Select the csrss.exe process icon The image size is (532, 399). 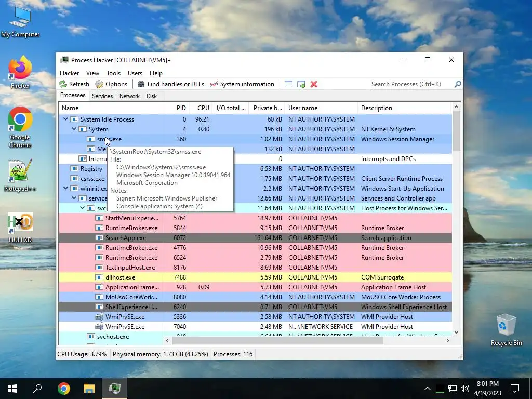(74, 179)
